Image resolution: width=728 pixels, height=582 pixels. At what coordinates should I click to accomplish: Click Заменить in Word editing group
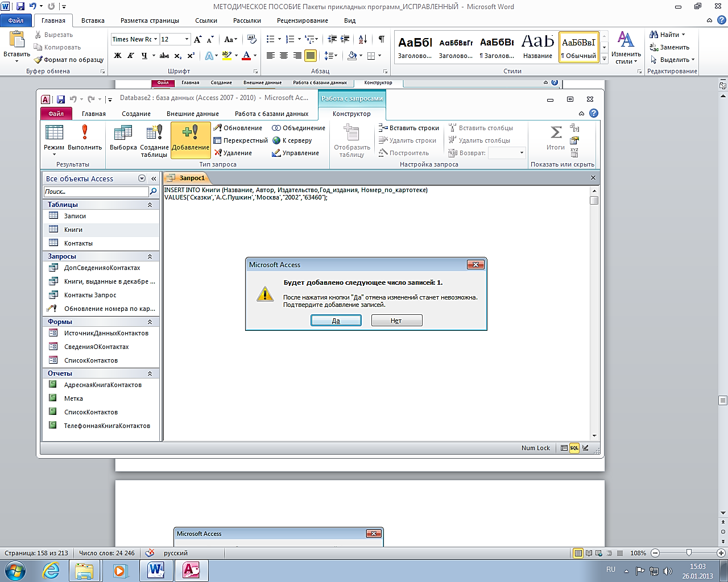(670, 47)
